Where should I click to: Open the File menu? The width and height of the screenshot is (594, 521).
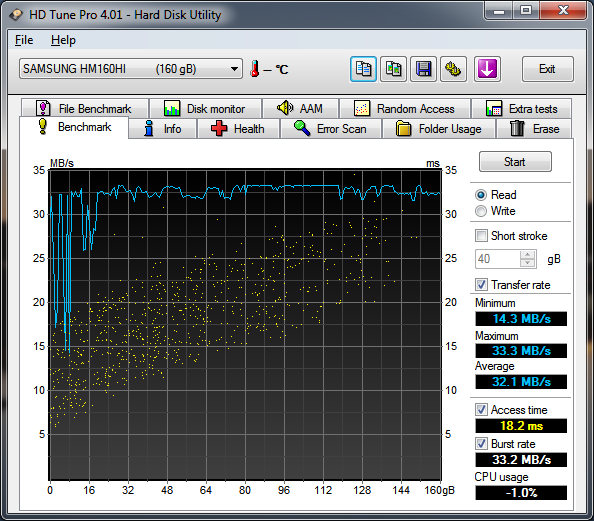click(24, 40)
